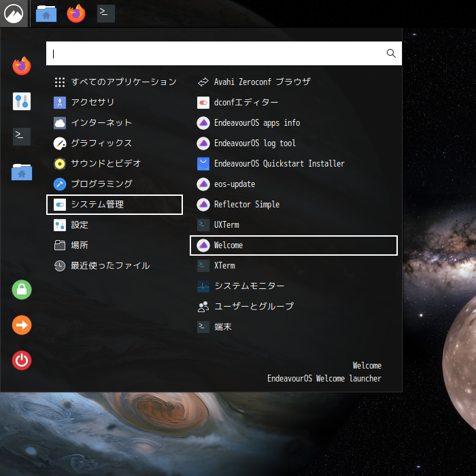Click the green lock screen button
This screenshot has height=476, width=476.
22,290
